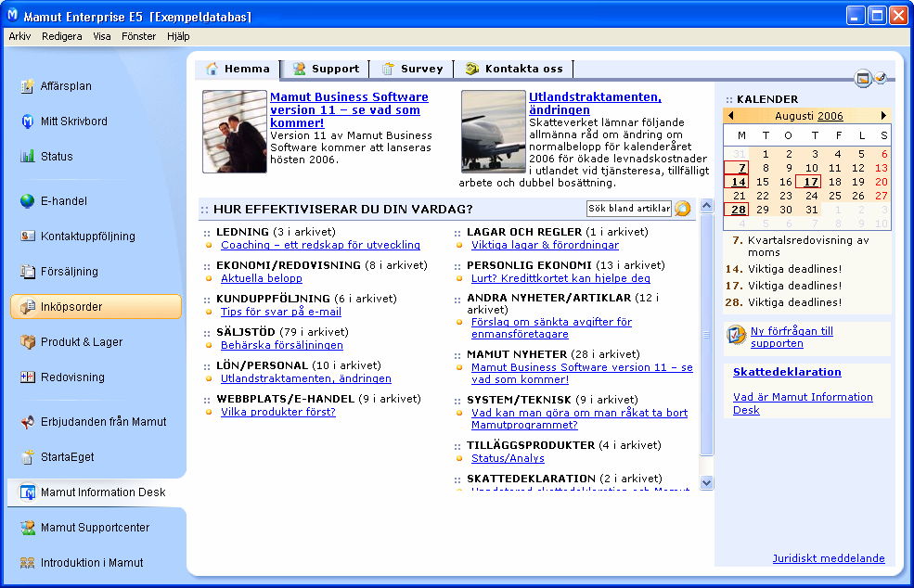Click the article list scrollbar thumb
Screen dimensions: 914x588
[x=706, y=335]
